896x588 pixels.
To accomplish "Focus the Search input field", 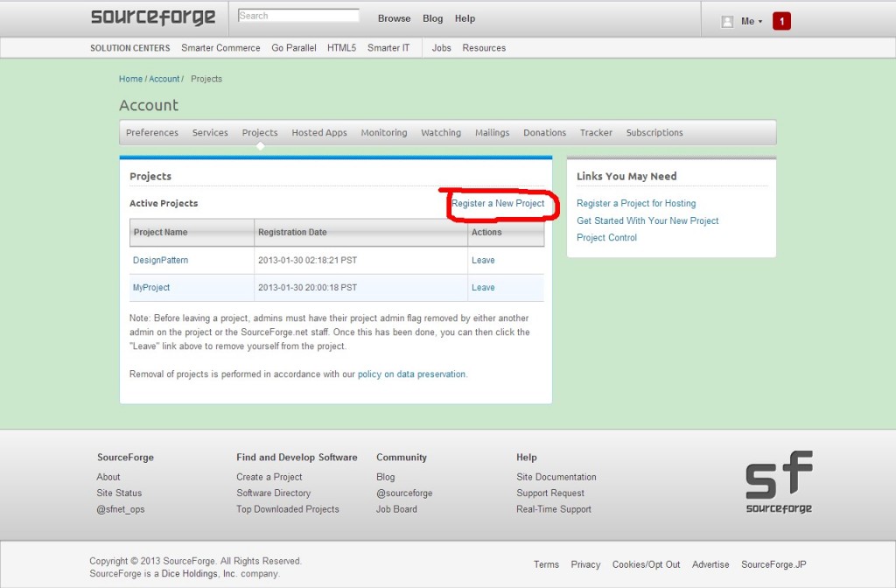I will [x=298, y=16].
